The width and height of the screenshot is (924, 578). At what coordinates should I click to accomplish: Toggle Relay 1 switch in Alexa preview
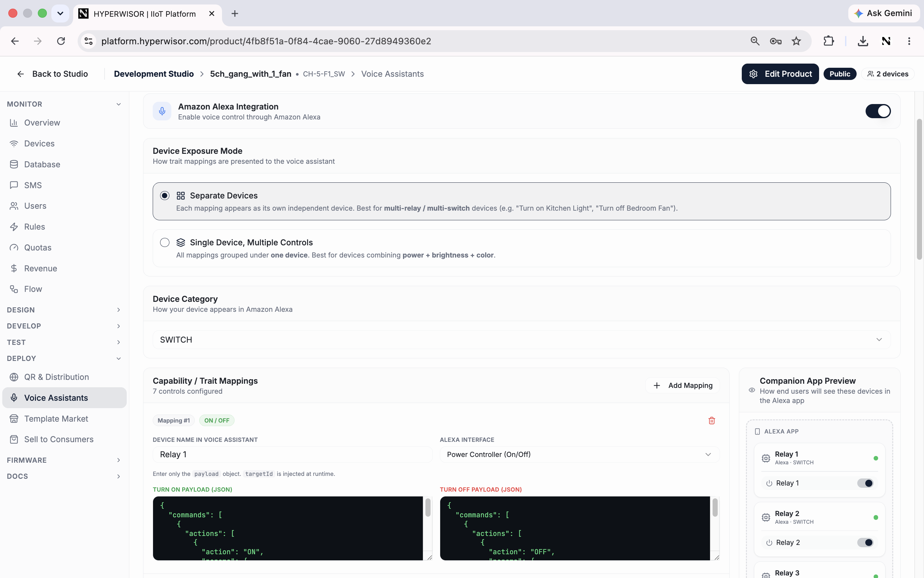[865, 483]
